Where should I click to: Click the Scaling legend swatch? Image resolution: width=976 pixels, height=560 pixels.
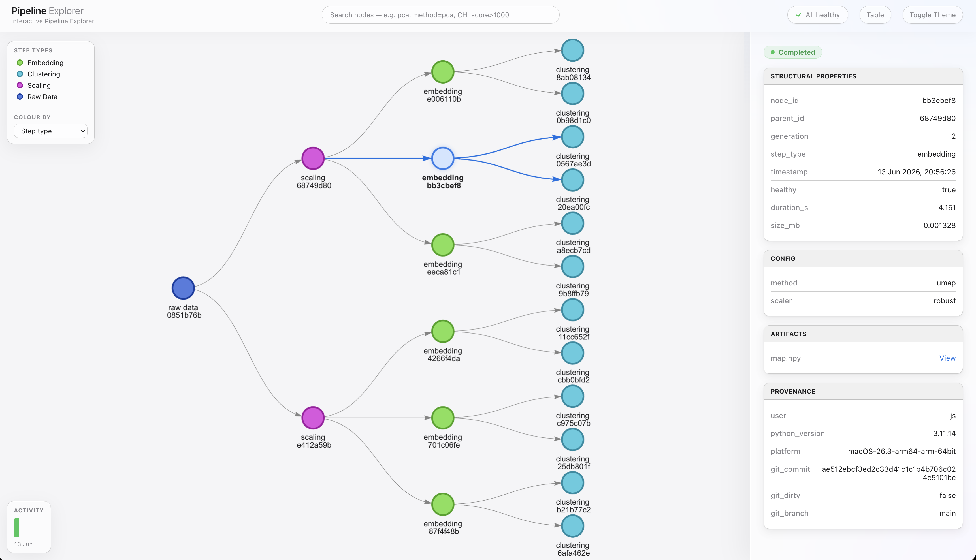tap(20, 86)
